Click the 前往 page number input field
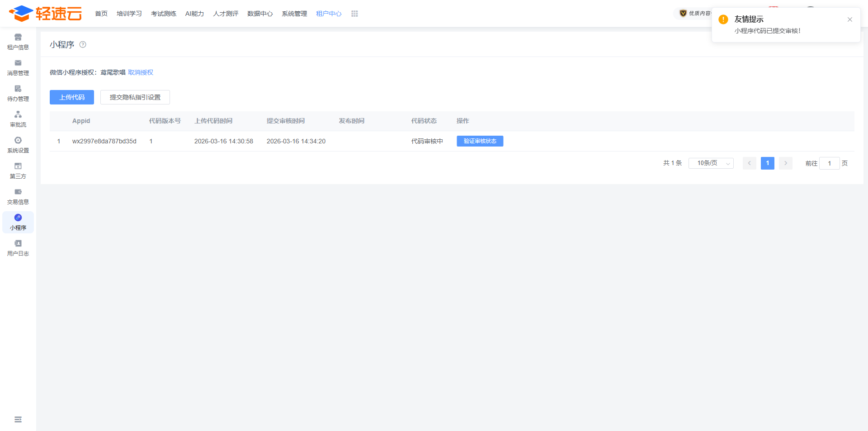 click(x=829, y=163)
